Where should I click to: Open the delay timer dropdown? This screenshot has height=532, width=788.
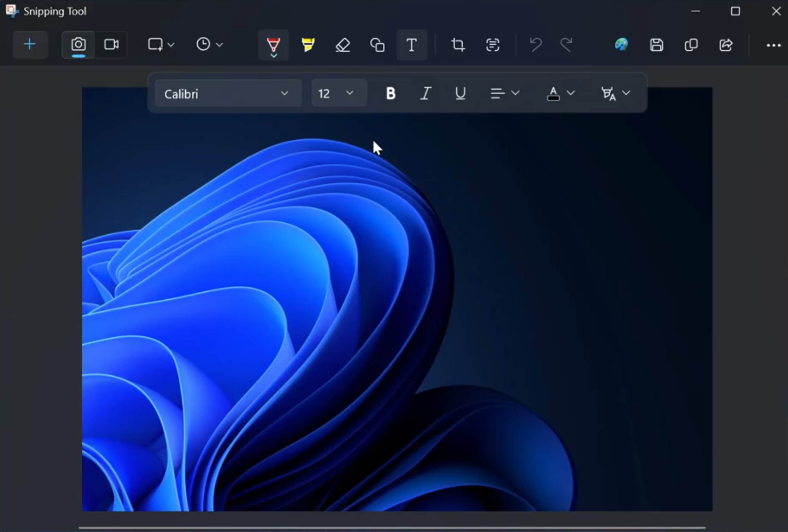pyautogui.click(x=209, y=44)
